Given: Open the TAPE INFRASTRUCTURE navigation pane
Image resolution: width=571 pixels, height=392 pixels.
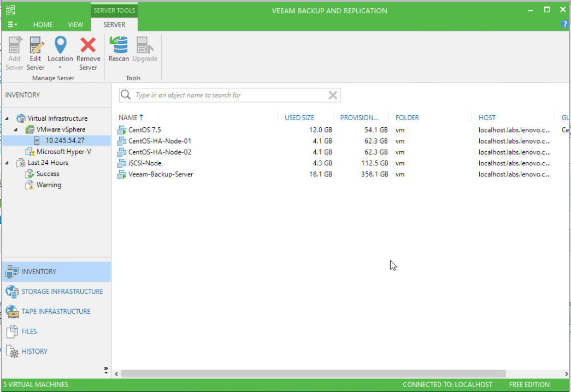Looking at the screenshot, I should [56, 312].
